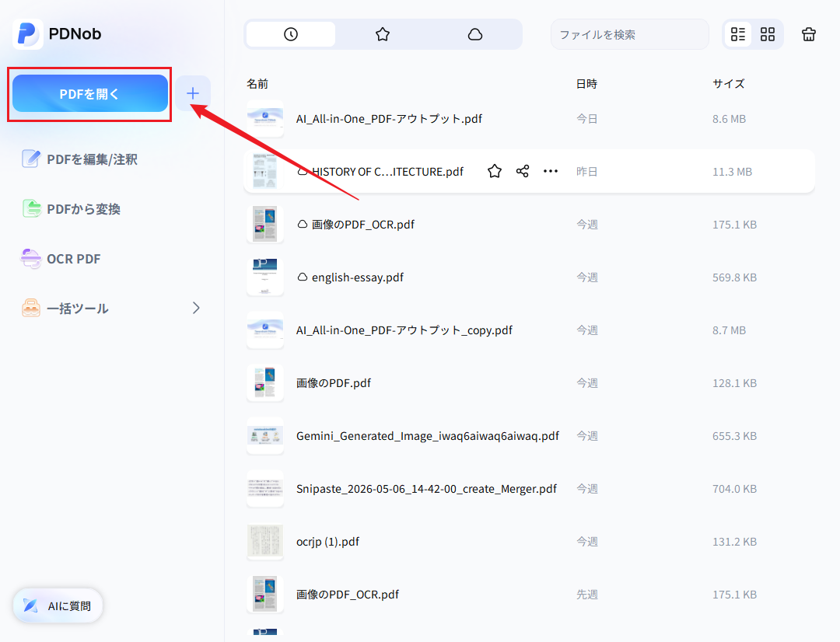Select PDFから変換 in the sidebar
The width and height of the screenshot is (840, 642).
[x=72, y=209]
